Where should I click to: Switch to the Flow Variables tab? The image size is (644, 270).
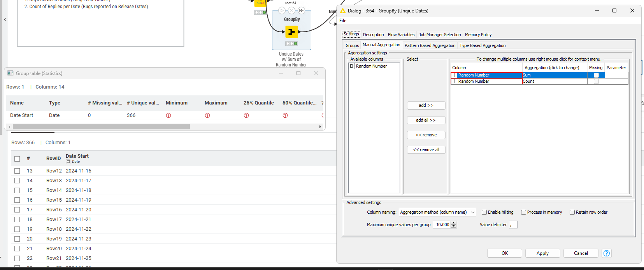[x=401, y=35]
